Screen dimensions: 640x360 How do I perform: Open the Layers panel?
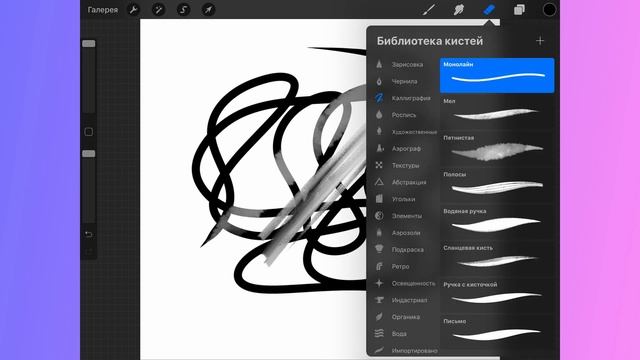click(519, 10)
